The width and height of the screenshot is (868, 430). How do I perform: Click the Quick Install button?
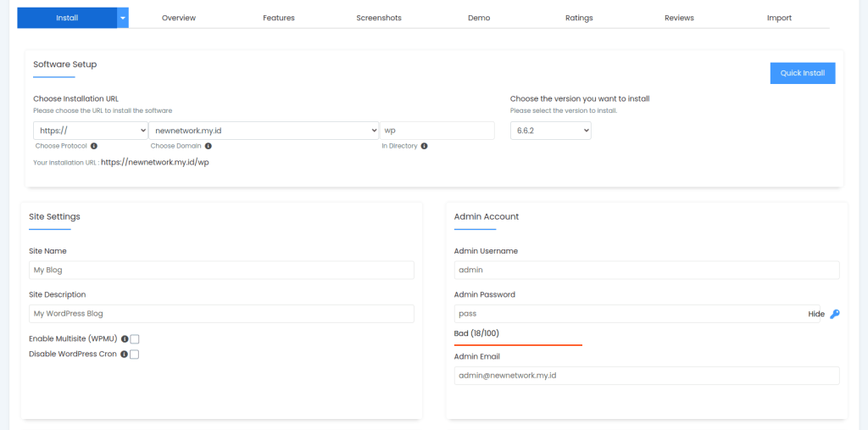click(x=803, y=73)
